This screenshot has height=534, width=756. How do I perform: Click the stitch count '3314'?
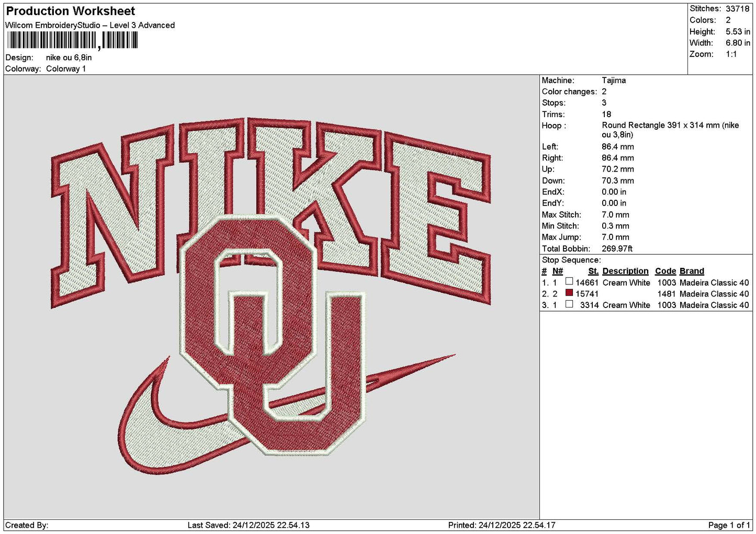tap(589, 305)
